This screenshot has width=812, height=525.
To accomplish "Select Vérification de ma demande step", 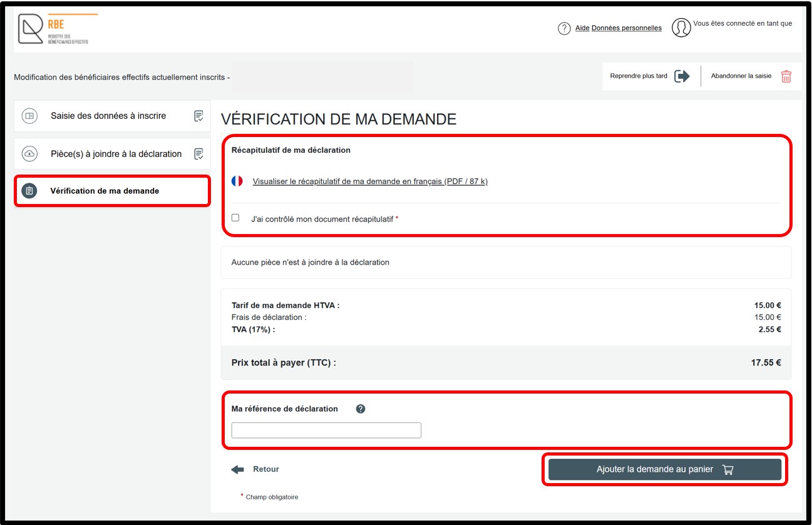I will coord(105,191).
